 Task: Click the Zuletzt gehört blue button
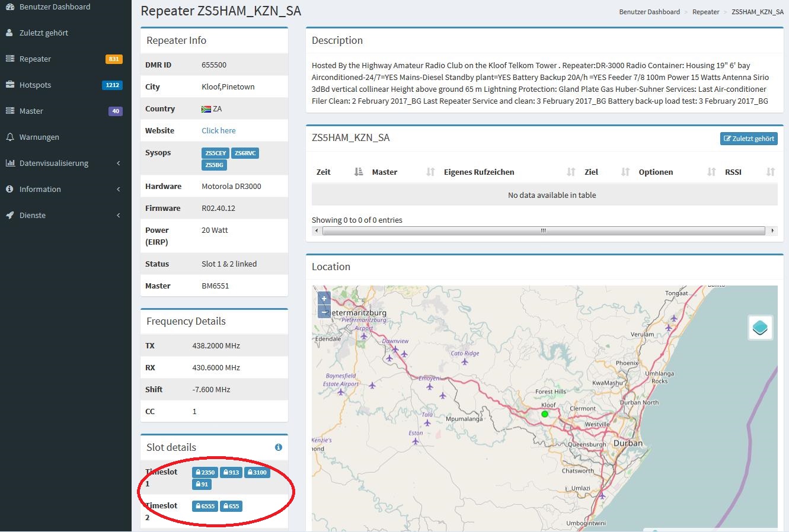(x=749, y=139)
